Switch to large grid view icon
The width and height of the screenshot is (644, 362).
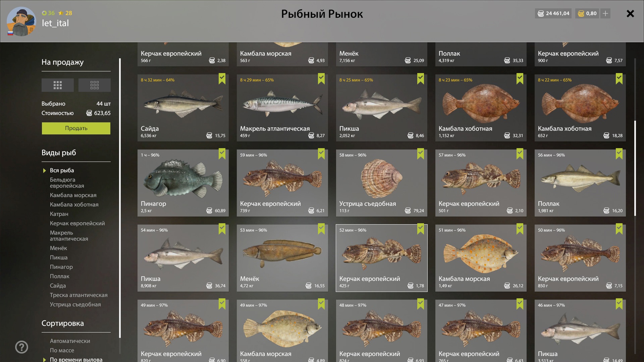(58, 85)
